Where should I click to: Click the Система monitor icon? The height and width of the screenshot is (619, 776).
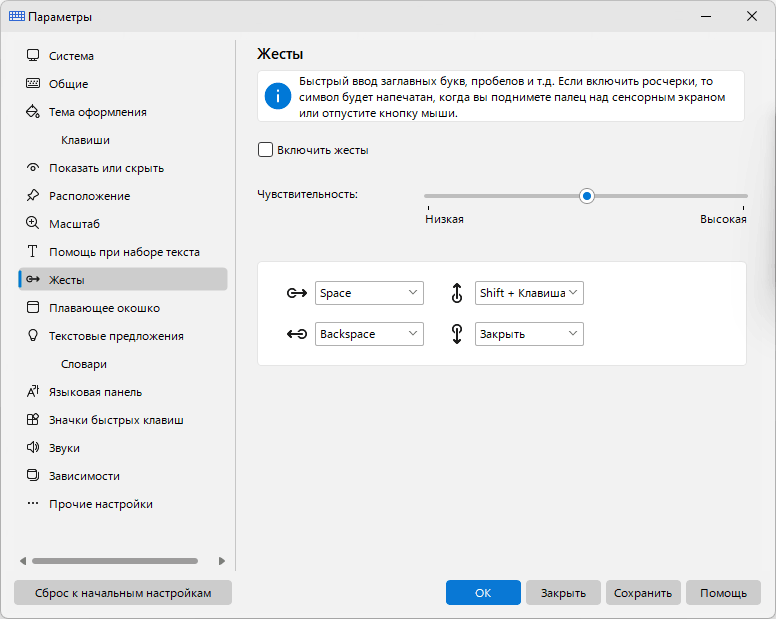(33, 55)
